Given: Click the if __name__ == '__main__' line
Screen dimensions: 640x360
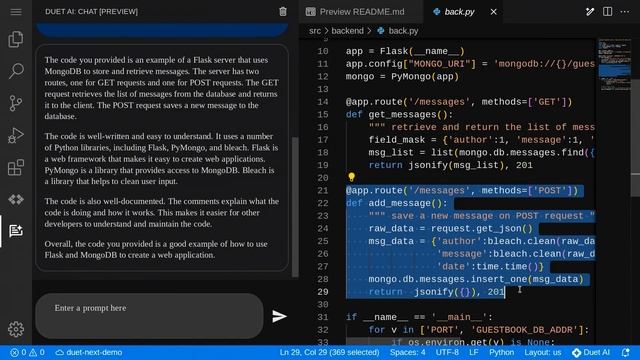Looking at the screenshot, I should click(419, 317).
